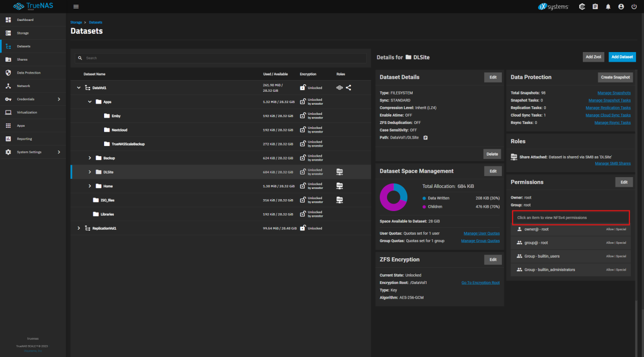Click the TrueCommand status icon in header

[x=582, y=6]
